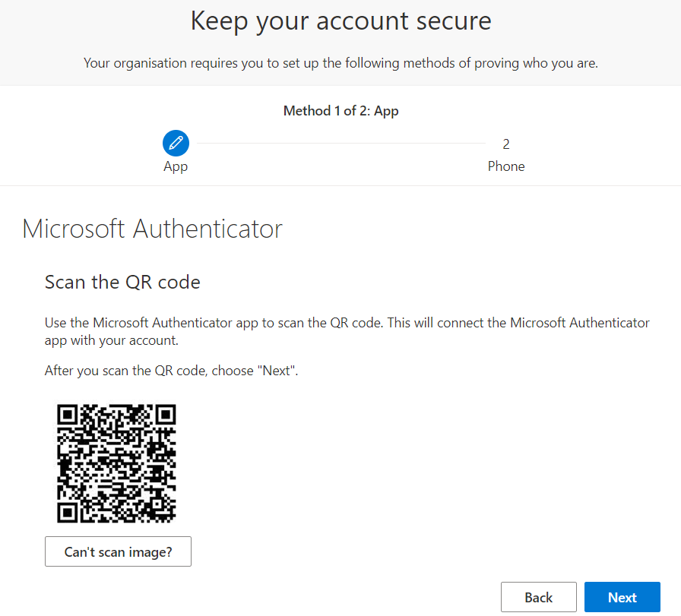Screen dimensions: 681x616
Task: Click the Method 1 of 2: App title
Action: (341, 111)
